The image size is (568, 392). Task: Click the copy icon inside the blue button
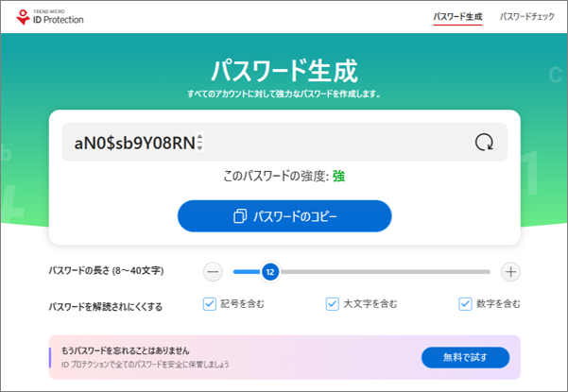click(239, 216)
